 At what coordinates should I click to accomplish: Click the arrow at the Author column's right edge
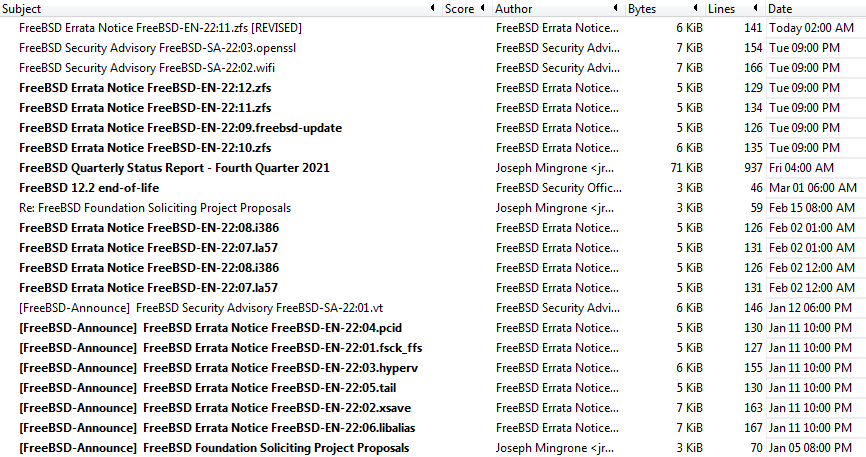tap(618, 9)
